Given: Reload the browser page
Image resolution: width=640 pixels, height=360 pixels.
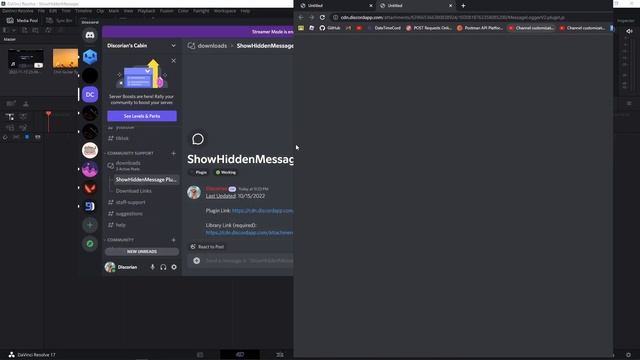Looking at the screenshot, I should coord(322,18).
